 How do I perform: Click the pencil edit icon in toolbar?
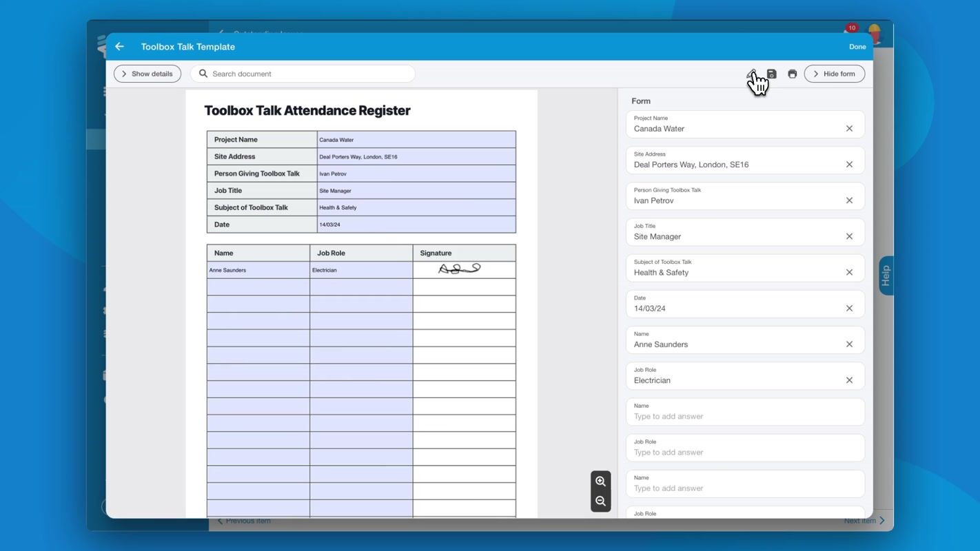coord(752,74)
